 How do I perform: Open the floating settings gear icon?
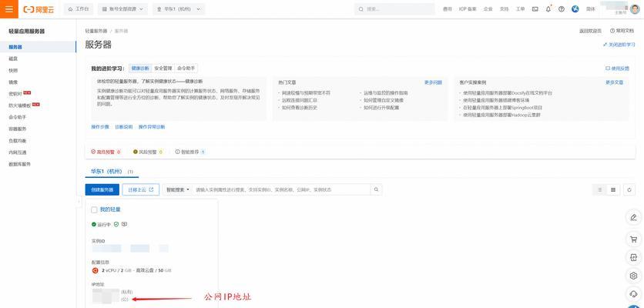click(x=633, y=276)
